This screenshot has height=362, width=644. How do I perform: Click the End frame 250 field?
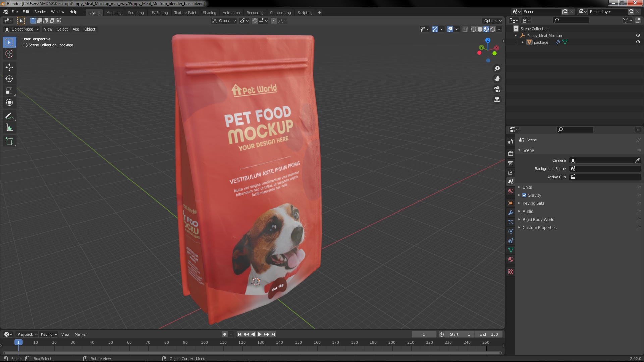489,334
